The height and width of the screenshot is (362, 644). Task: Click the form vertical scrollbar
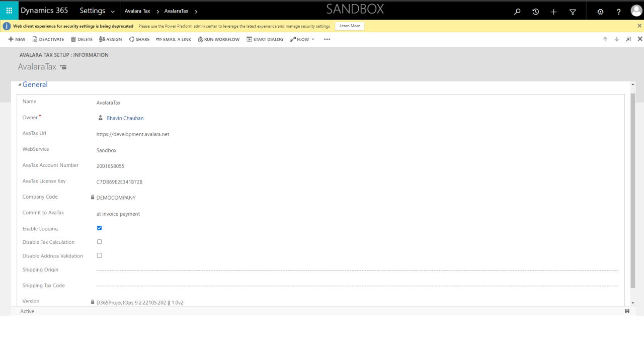point(633,191)
